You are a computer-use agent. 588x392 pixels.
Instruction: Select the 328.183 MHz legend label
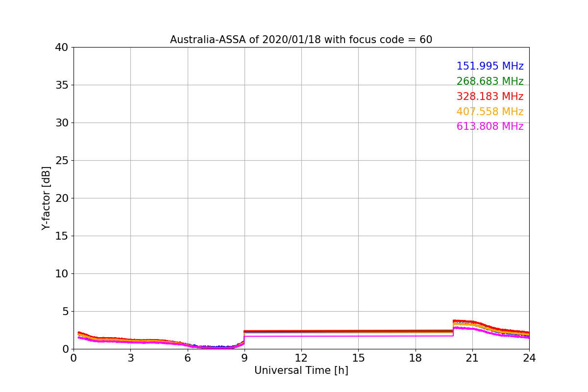tap(490, 97)
